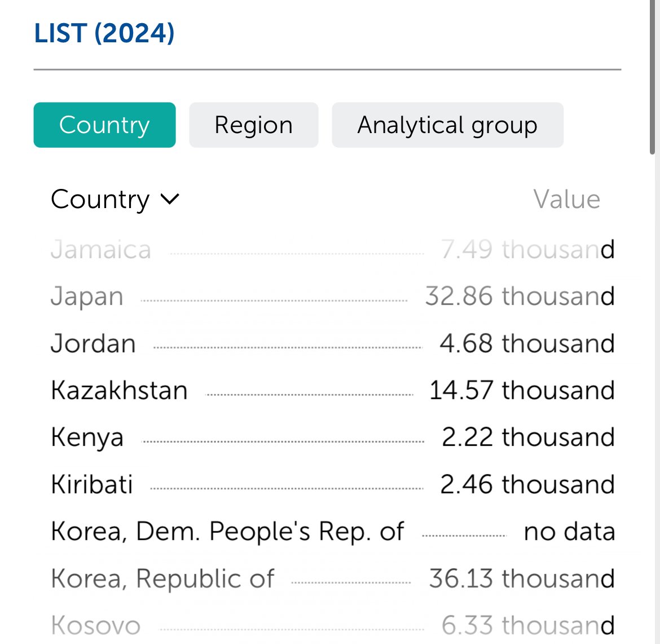Image resolution: width=660 pixels, height=644 pixels.
Task: Select the Jamaica row name
Action: (x=101, y=249)
